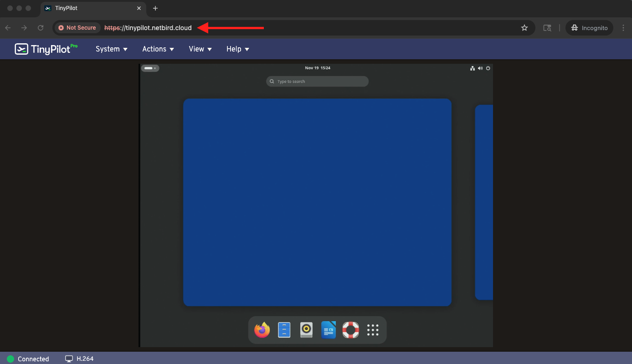Click the Not Secure warning badge

77,28
